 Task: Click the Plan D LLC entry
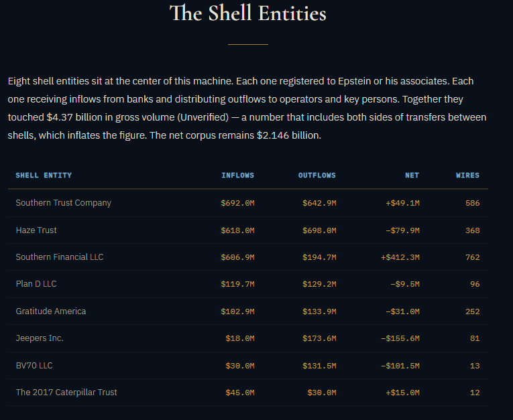coord(36,284)
